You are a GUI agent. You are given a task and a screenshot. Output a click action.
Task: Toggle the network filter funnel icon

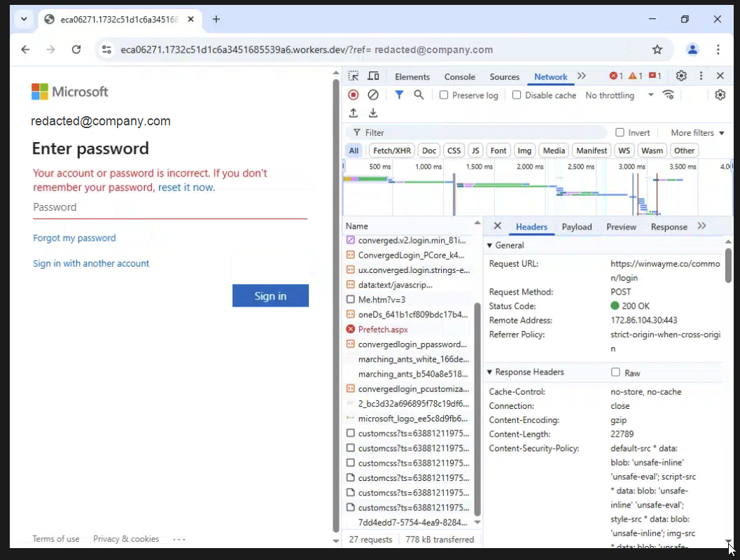point(399,94)
